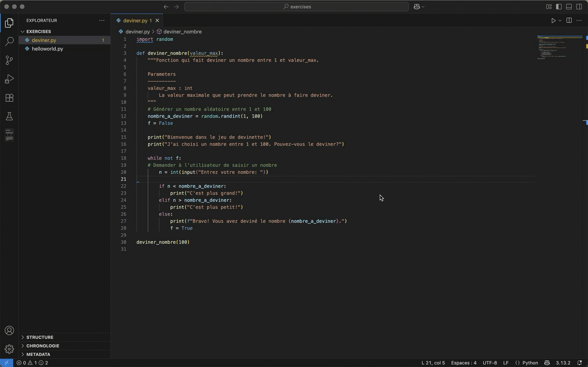Click the database-style icon in the activity bar
This screenshot has width=588, height=367.
[x=9, y=135]
